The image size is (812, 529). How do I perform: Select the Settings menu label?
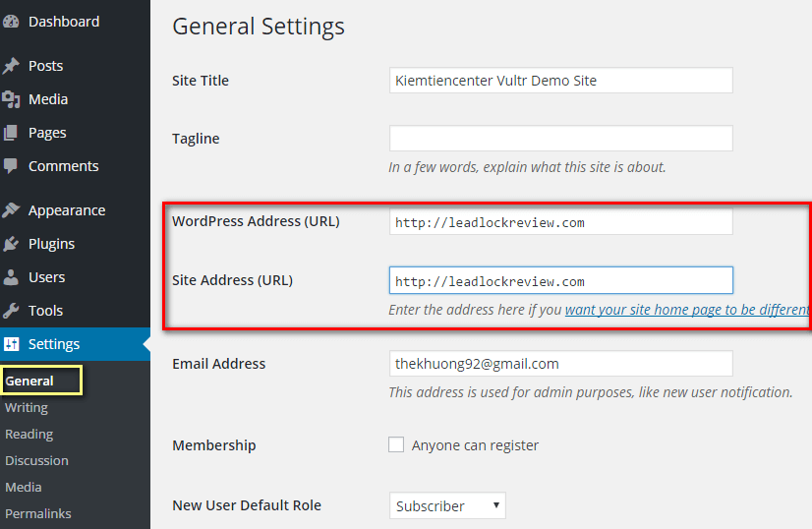tap(54, 344)
